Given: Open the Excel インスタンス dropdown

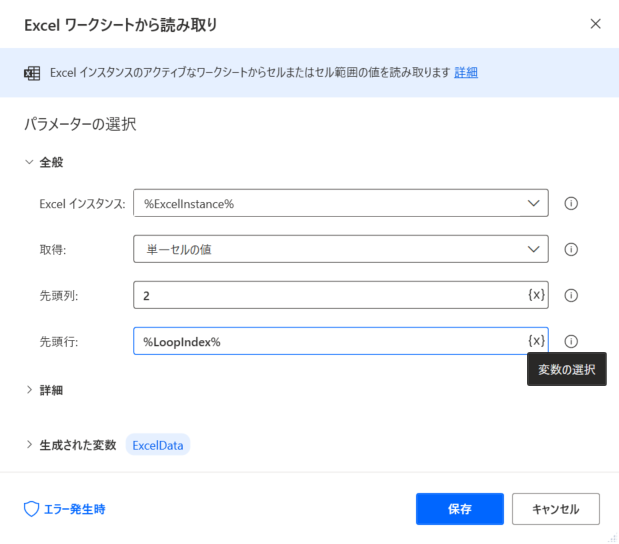Looking at the screenshot, I should pos(341,203).
